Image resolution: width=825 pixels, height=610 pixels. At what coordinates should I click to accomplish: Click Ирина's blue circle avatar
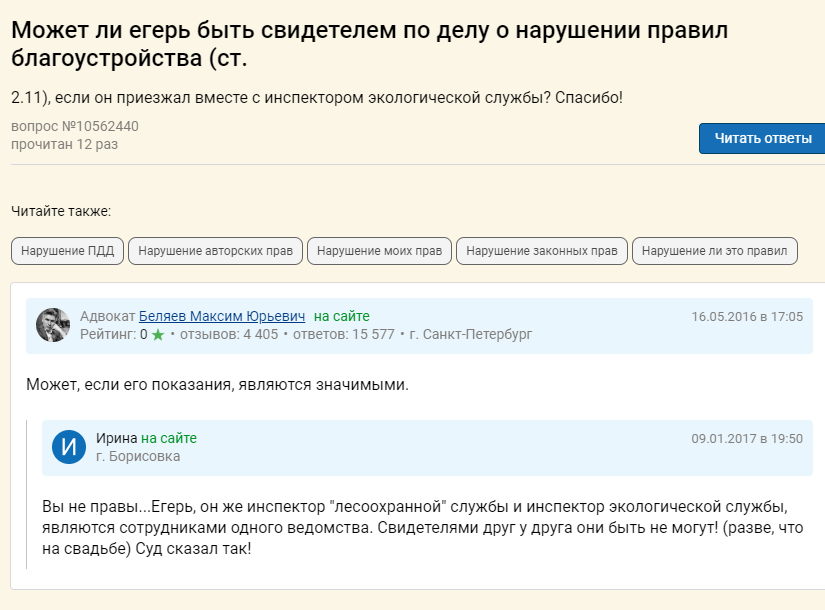coord(69,447)
